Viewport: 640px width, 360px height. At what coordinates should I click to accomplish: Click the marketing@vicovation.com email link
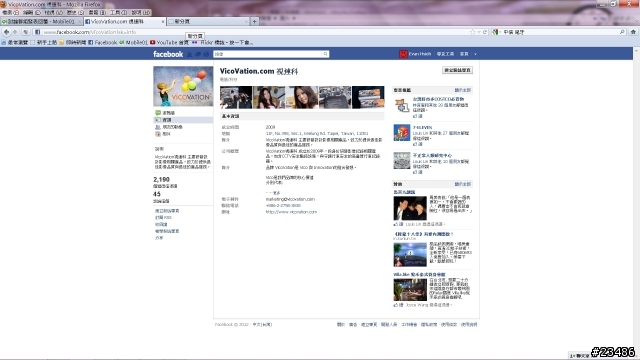pos(290,199)
